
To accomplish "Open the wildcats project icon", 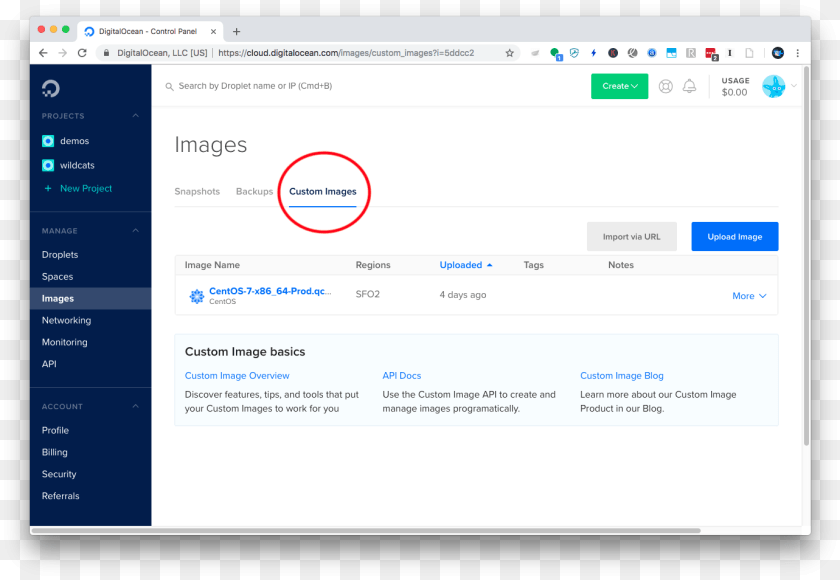I will click(x=48, y=165).
